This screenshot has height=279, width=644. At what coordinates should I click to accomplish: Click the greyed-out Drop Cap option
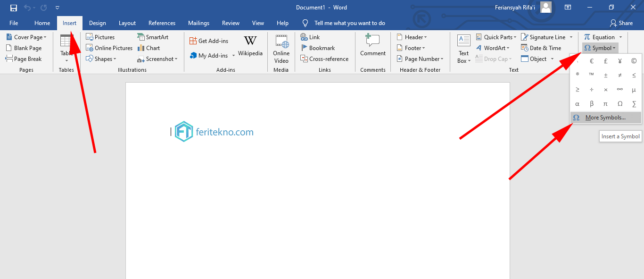tap(494, 59)
